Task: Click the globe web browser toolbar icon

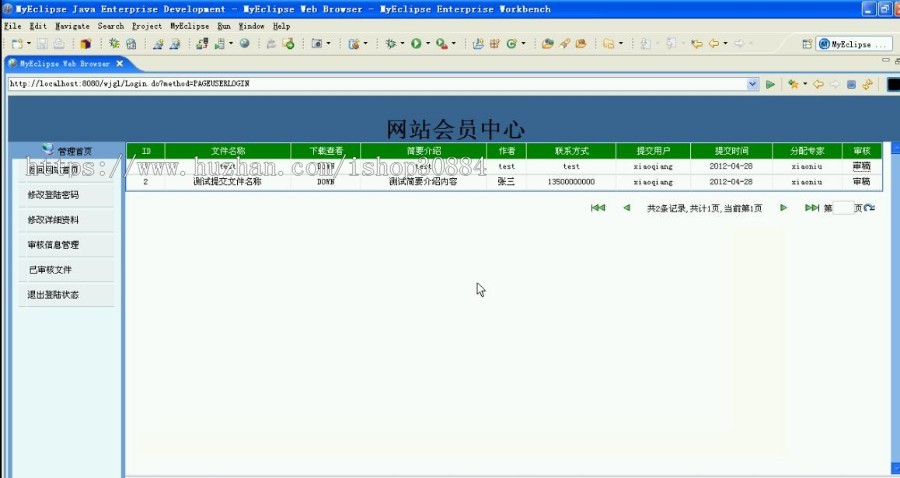Action: pos(245,44)
